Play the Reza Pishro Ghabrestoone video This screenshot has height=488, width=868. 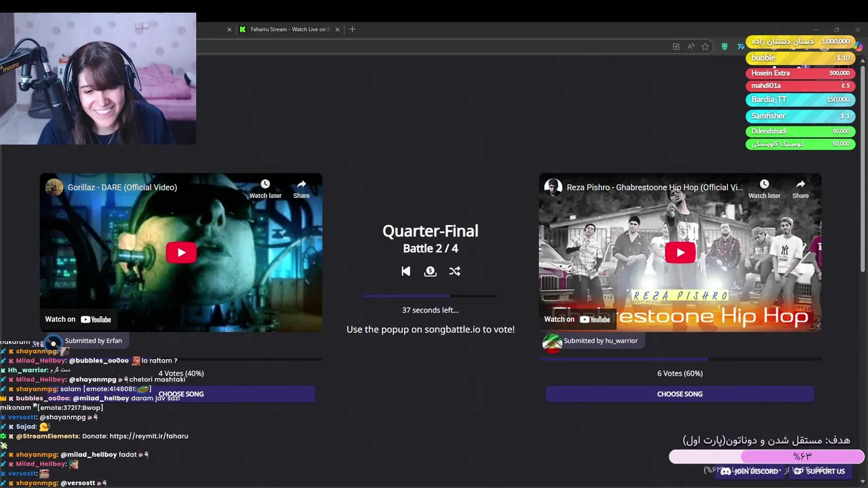(x=680, y=253)
